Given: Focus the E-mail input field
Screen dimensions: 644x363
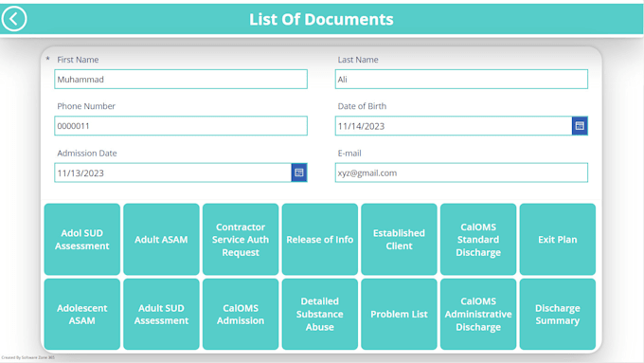Looking at the screenshot, I should (461, 172).
